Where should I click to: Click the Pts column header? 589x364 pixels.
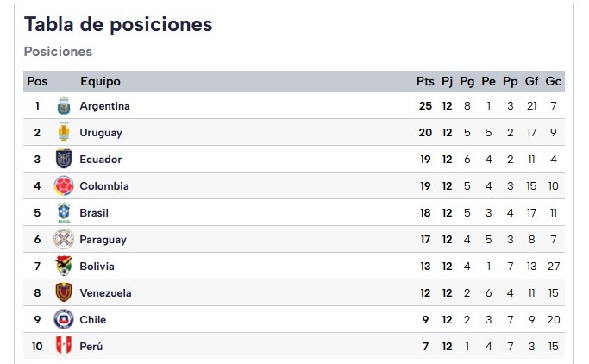pyautogui.click(x=425, y=82)
